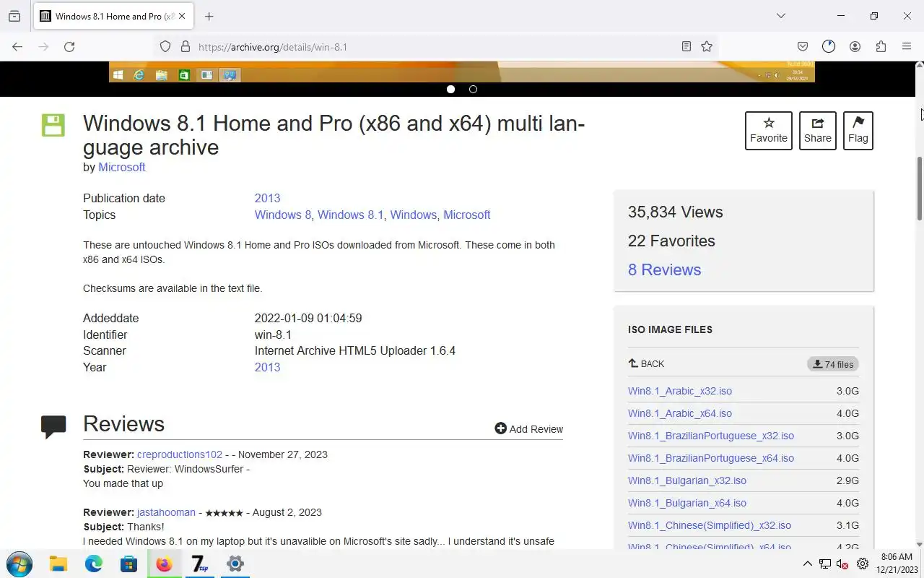This screenshot has width=924, height=578.
Task: Launch Microsoft Edge from taskbar
Action: [94, 564]
